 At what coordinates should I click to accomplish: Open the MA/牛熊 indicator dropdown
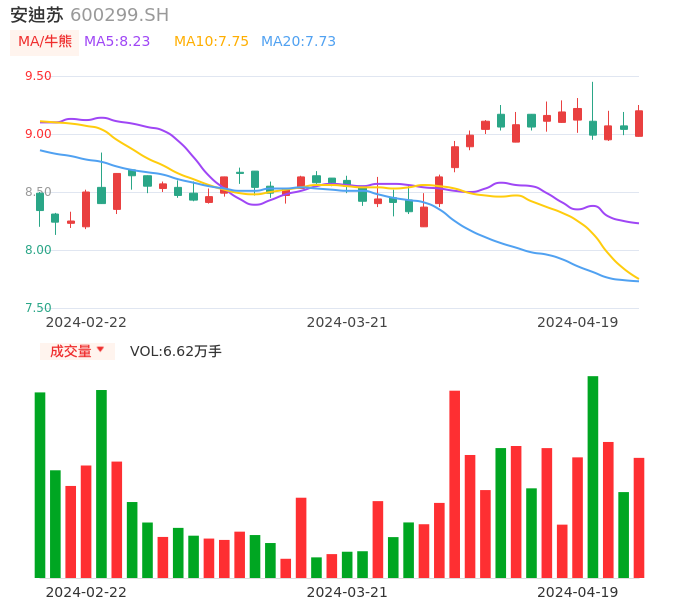44,42
